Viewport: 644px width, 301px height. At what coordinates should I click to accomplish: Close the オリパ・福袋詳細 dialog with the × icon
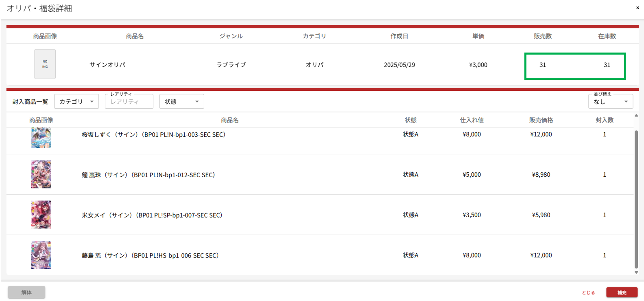[x=637, y=8]
